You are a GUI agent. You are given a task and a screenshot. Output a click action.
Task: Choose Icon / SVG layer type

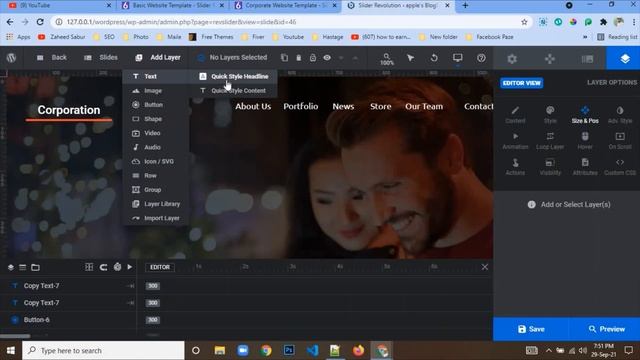coord(156,162)
